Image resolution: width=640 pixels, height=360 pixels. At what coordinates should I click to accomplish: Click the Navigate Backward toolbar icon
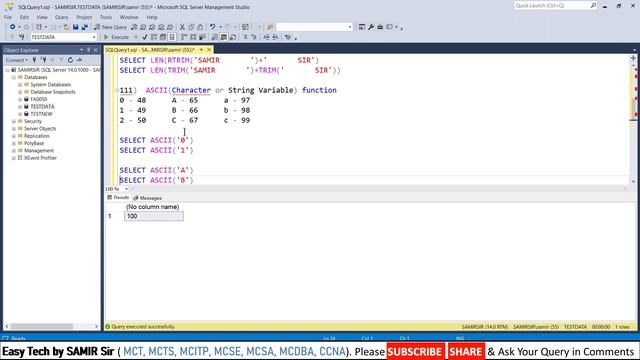13,27
